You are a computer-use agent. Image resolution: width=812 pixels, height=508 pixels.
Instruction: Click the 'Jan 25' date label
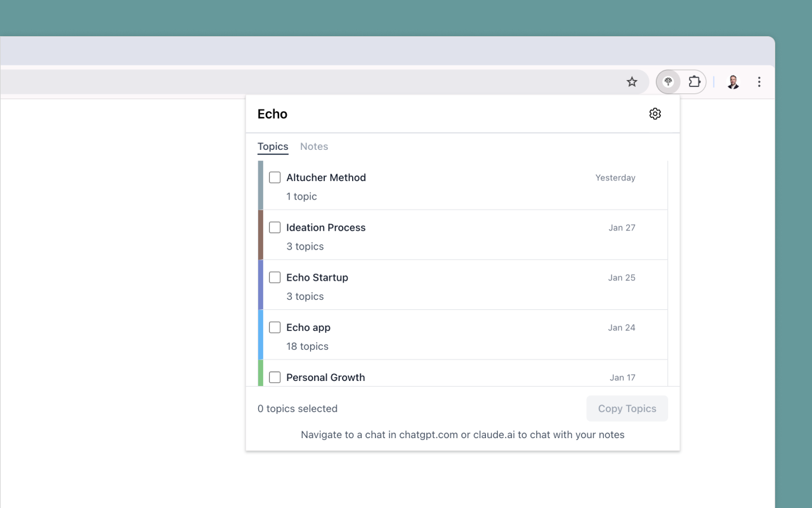(622, 277)
